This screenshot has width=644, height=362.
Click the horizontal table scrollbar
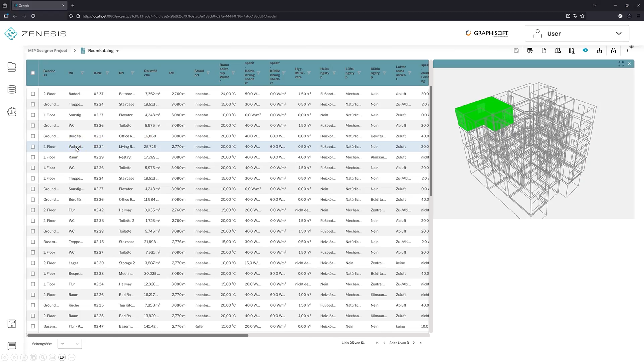pos(138,335)
